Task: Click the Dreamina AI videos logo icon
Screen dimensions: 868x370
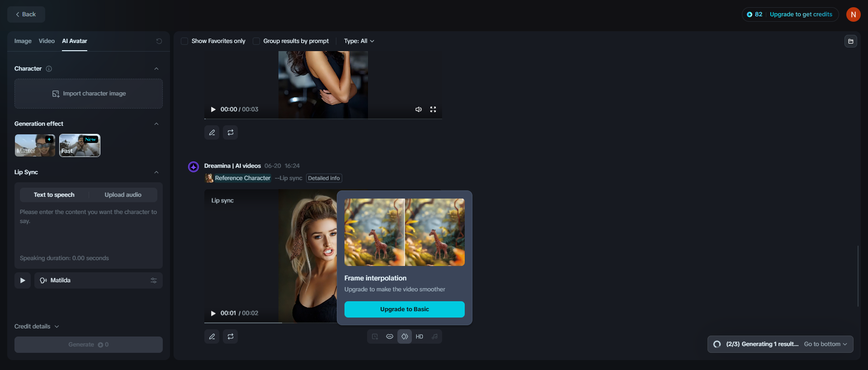Action: click(x=193, y=167)
